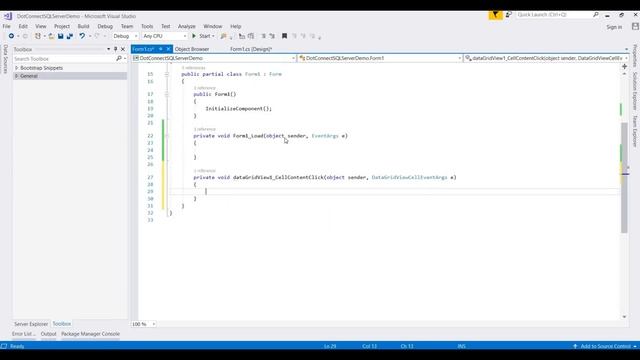Open the Package Manager Console tab
The image size is (640, 360).
point(91,334)
